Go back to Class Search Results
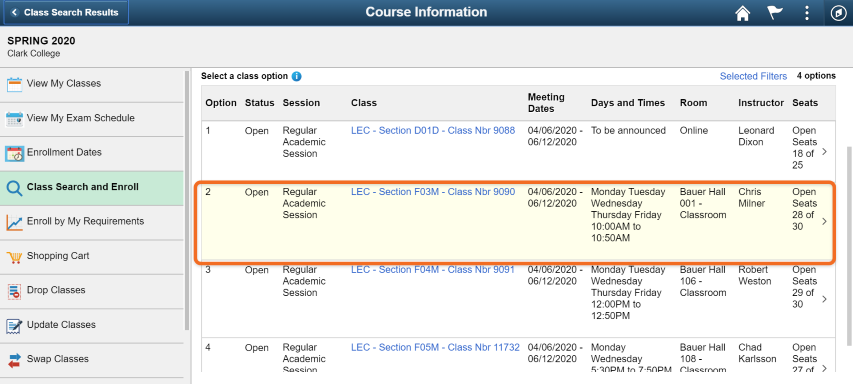The height and width of the screenshot is (386, 853). [x=66, y=13]
